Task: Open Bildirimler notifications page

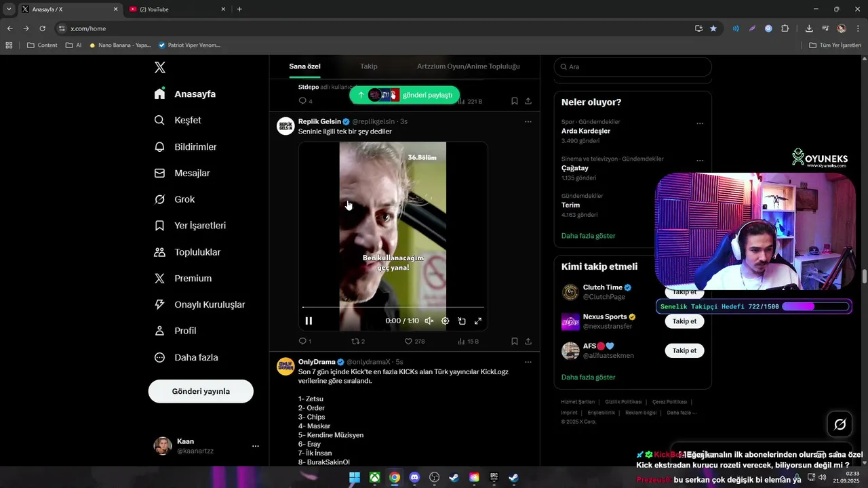Action: [x=186, y=146]
